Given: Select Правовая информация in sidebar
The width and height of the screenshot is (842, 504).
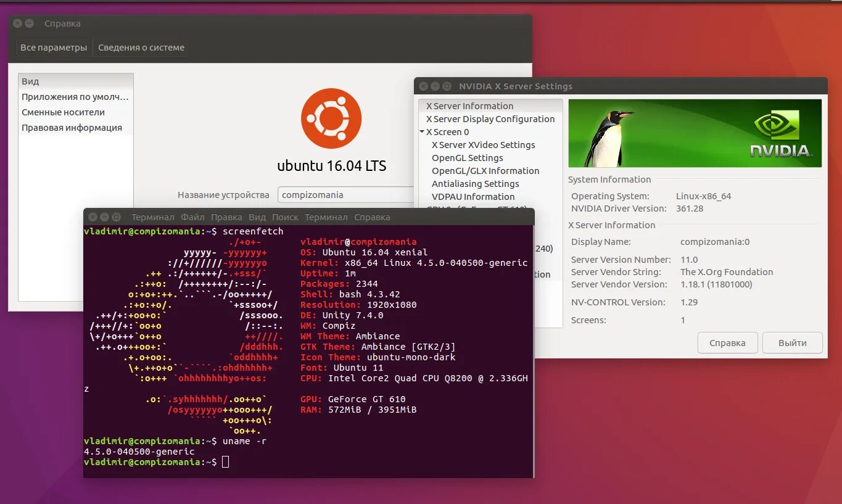Looking at the screenshot, I should click(76, 128).
